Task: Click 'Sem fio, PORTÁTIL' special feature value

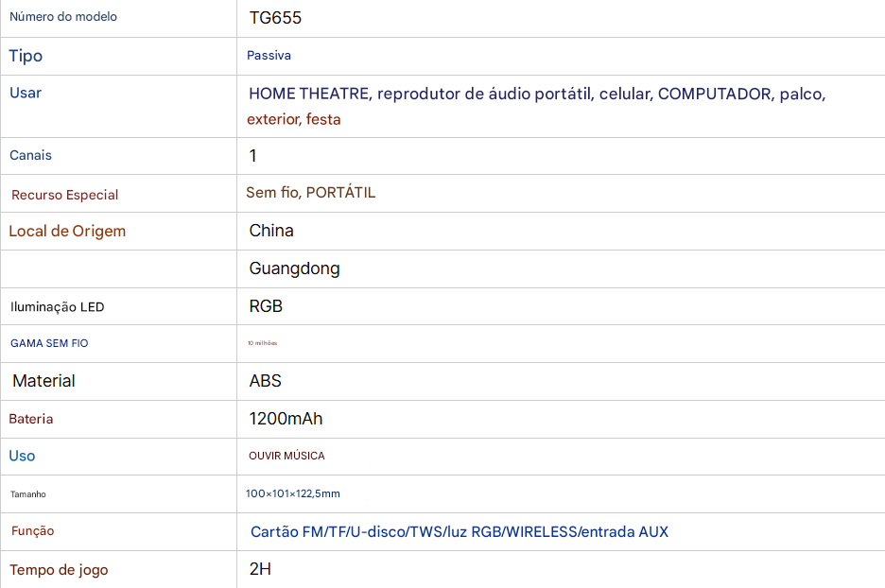Action: pyautogui.click(x=310, y=193)
